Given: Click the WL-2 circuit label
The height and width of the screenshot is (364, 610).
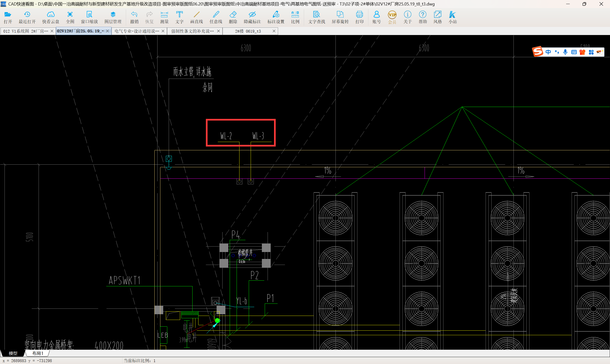Looking at the screenshot, I should coord(226,136).
